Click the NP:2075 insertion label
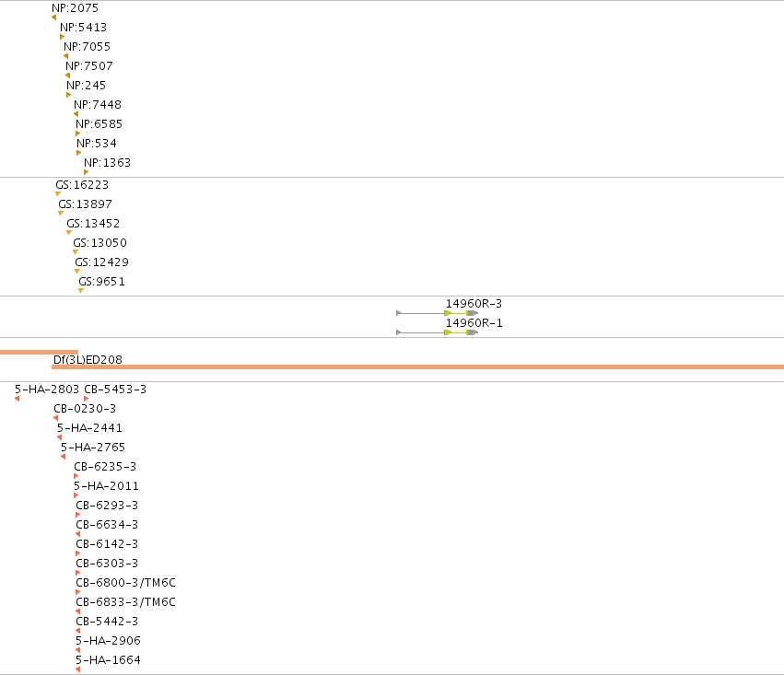784x675 pixels. pyautogui.click(x=75, y=8)
